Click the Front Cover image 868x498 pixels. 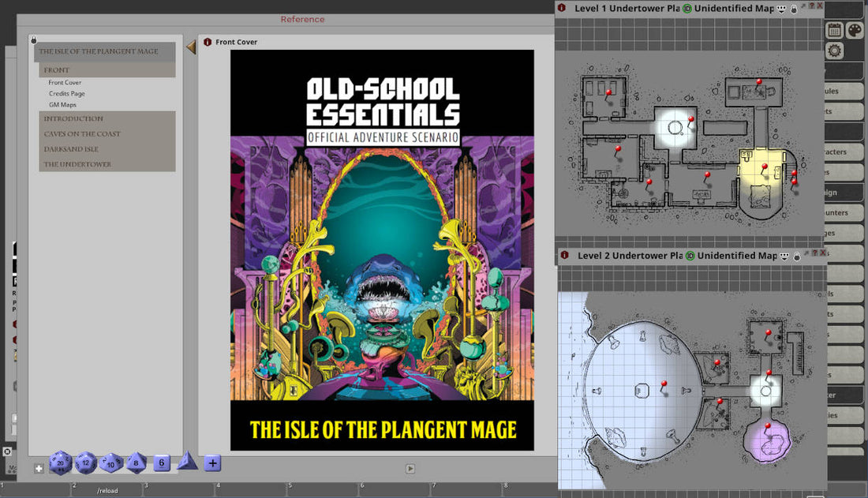pos(382,250)
